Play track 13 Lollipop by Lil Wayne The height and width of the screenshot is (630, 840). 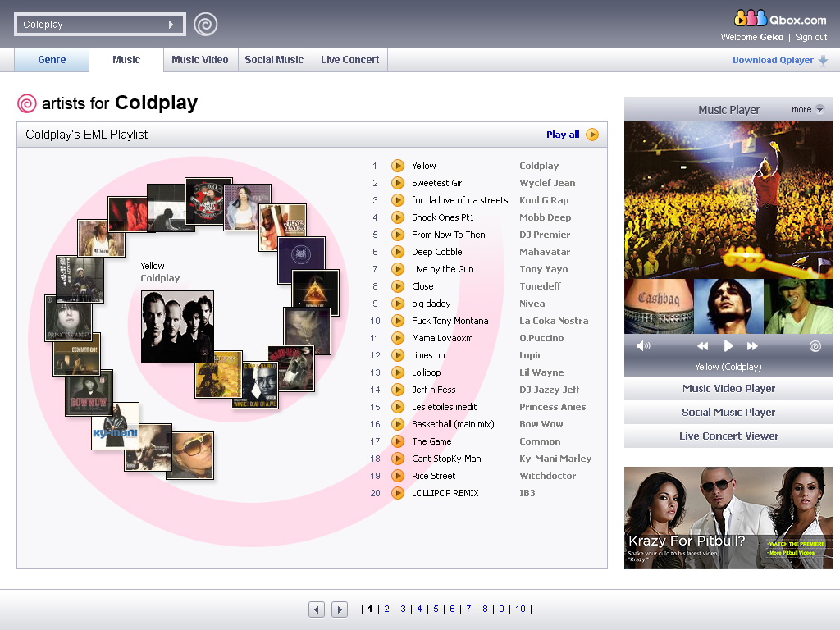pos(398,372)
